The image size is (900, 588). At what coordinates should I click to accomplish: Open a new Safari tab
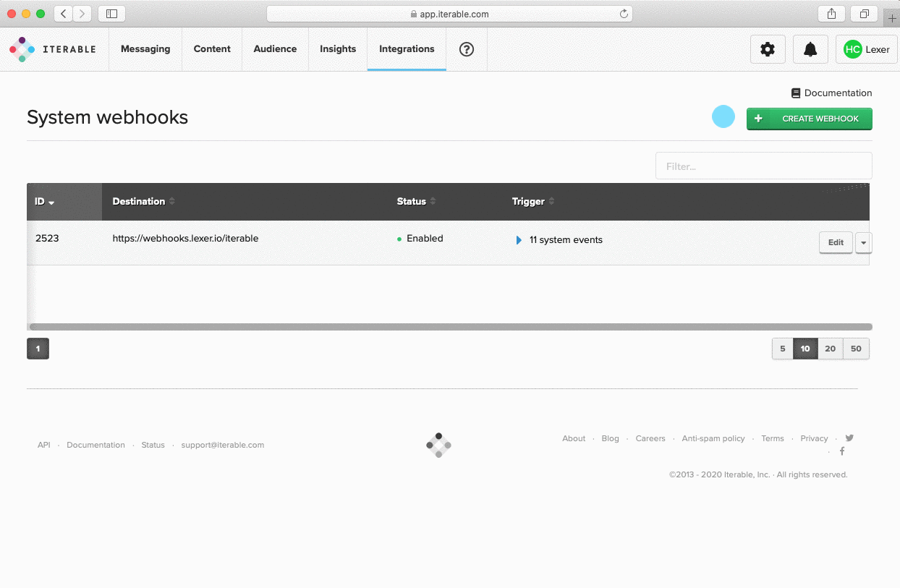click(x=891, y=18)
